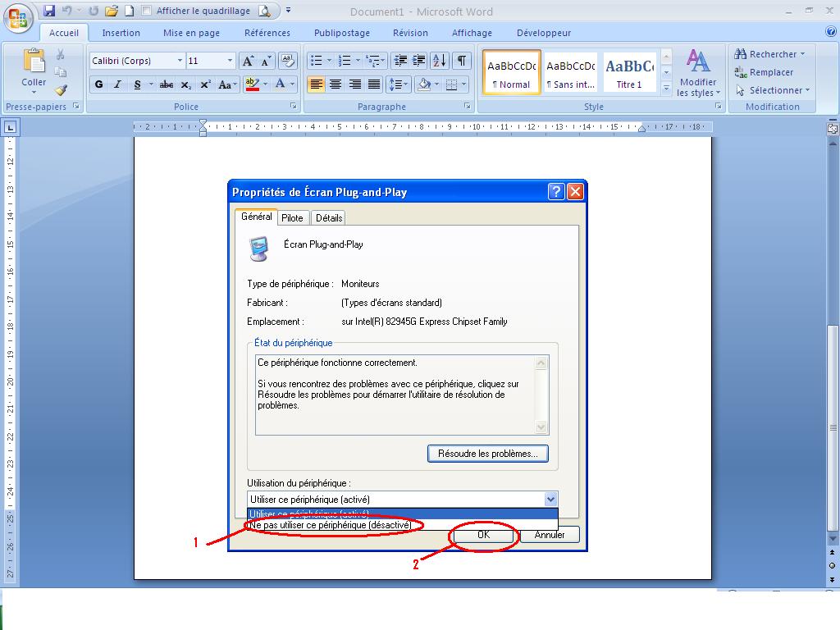Image resolution: width=840 pixels, height=630 pixels.
Task: Open Word help via the question mark icon
Action: coord(831,32)
